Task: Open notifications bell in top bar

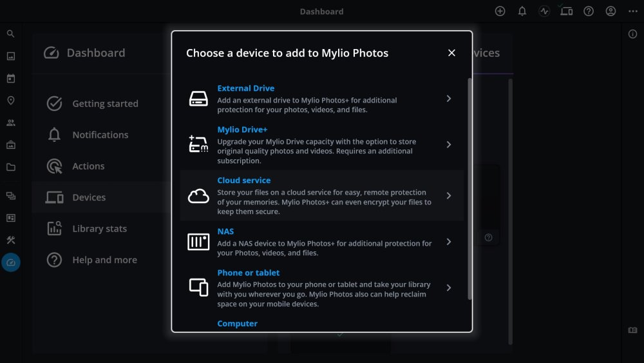Action: (x=522, y=11)
